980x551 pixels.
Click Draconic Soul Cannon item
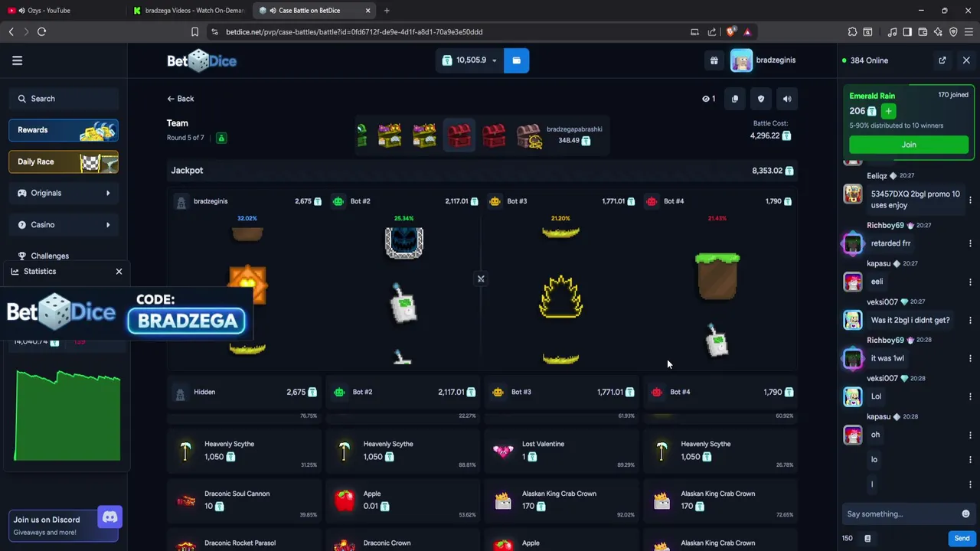(x=243, y=500)
